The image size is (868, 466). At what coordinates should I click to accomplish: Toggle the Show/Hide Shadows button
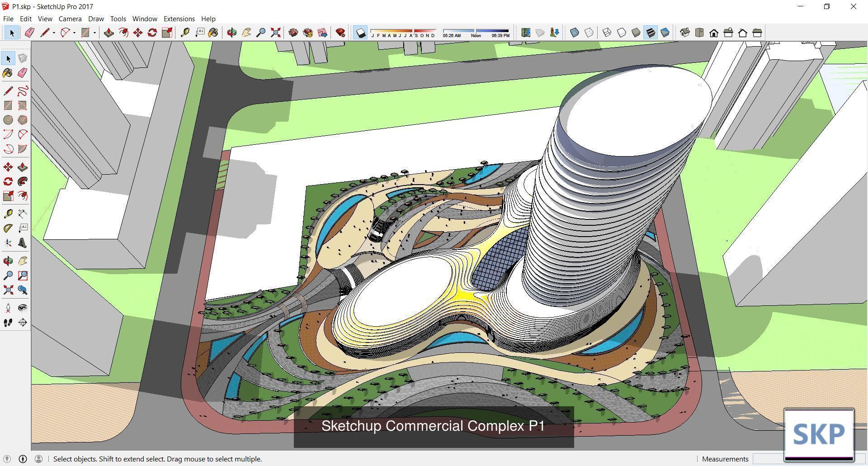click(360, 33)
